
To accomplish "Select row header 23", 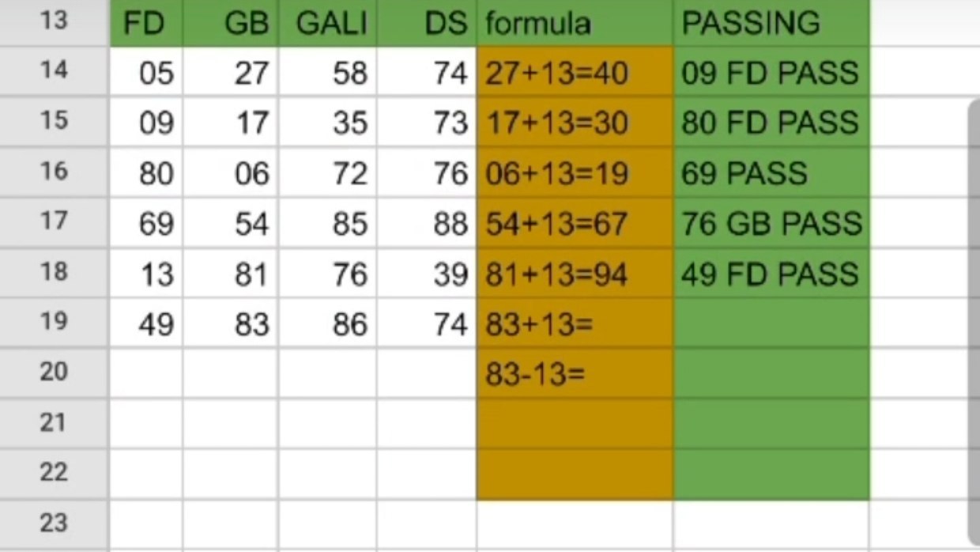I will pyautogui.click(x=54, y=522).
